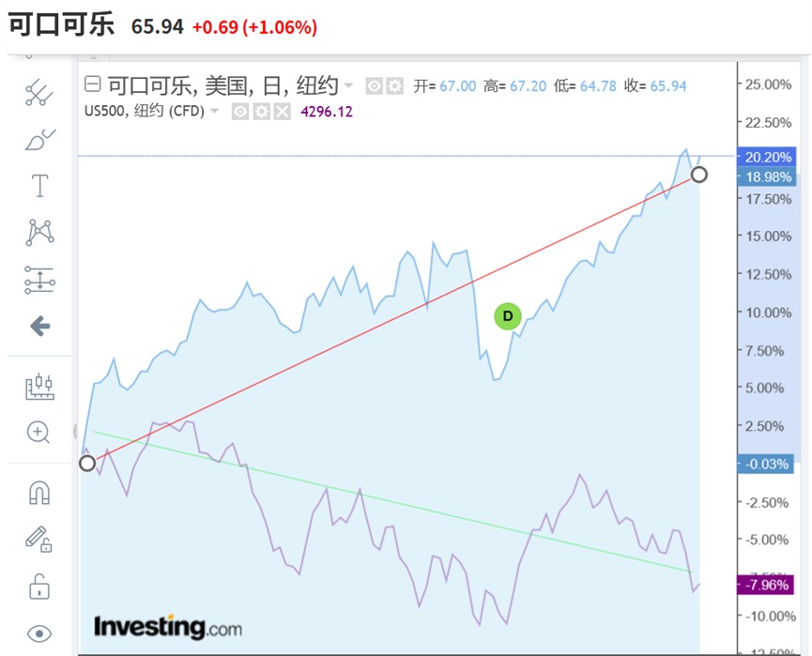Open the 可口可乐 series dropdown arrow
The image size is (812, 656).
(349, 85)
